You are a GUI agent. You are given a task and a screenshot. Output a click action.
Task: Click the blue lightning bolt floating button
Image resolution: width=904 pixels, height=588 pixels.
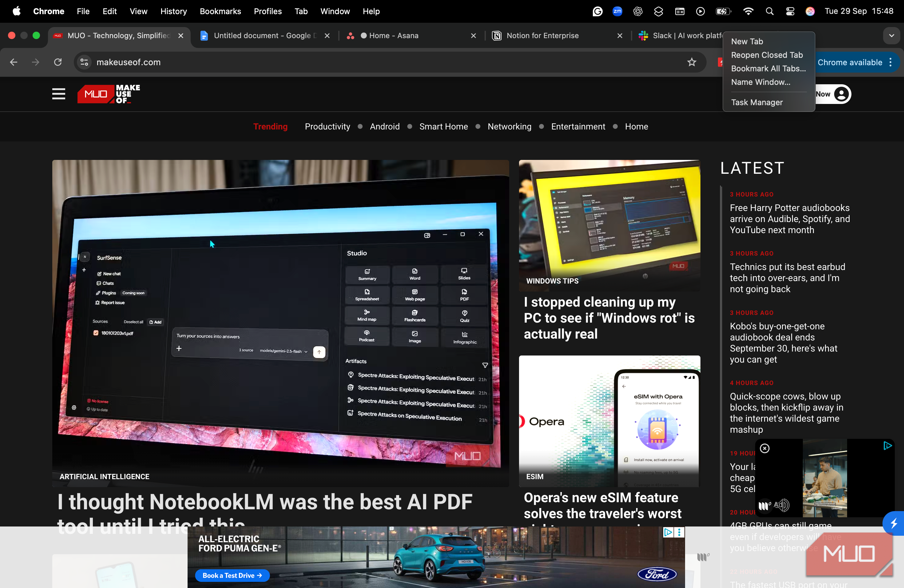click(894, 523)
